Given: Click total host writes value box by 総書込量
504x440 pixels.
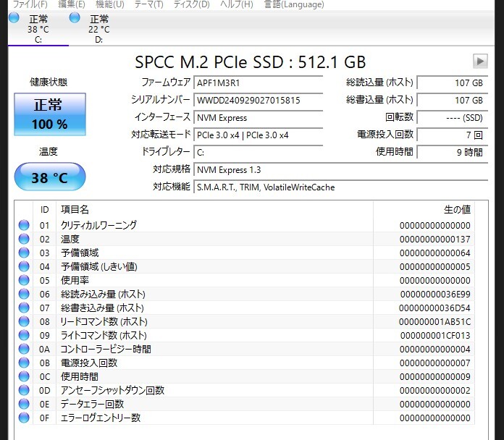Looking at the screenshot, I should click(453, 100).
